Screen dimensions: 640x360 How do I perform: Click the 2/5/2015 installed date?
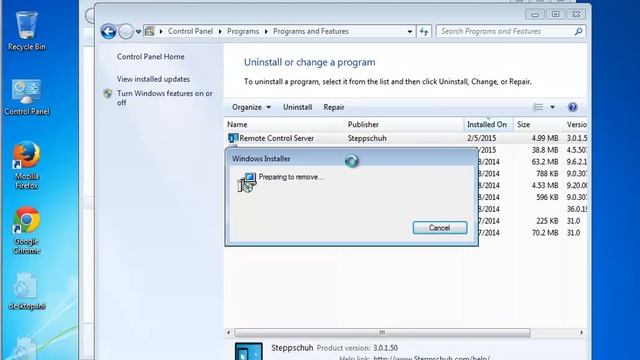click(482, 138)
